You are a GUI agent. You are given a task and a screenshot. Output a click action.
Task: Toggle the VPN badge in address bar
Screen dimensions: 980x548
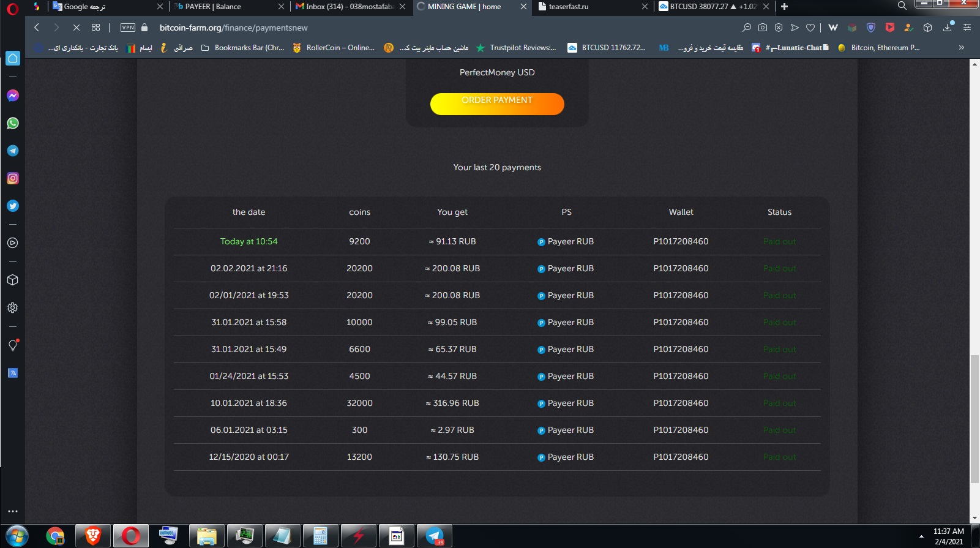point(127,28)
